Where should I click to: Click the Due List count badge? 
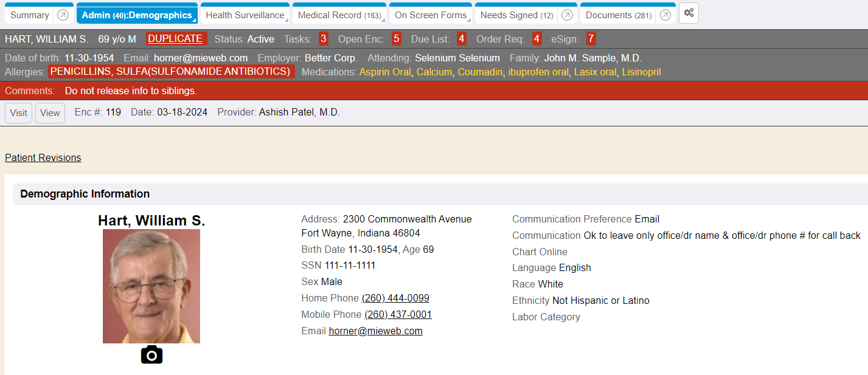[x=462, y=39]
